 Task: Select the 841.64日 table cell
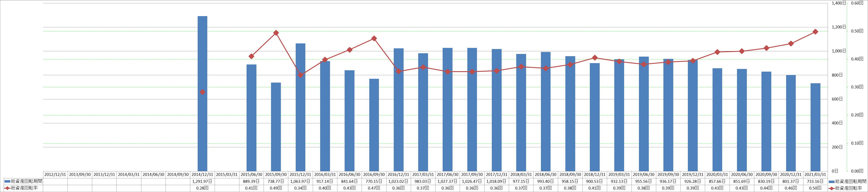click(x=350, y=181)
